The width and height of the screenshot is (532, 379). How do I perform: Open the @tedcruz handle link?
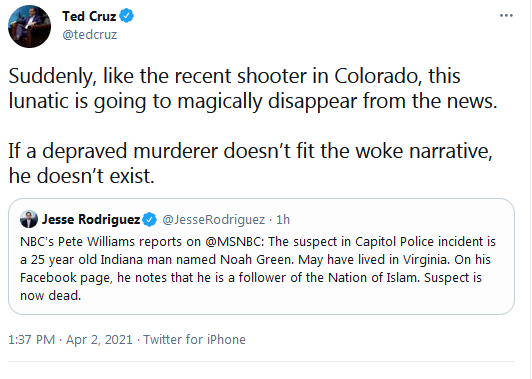[x=90, y=35]
